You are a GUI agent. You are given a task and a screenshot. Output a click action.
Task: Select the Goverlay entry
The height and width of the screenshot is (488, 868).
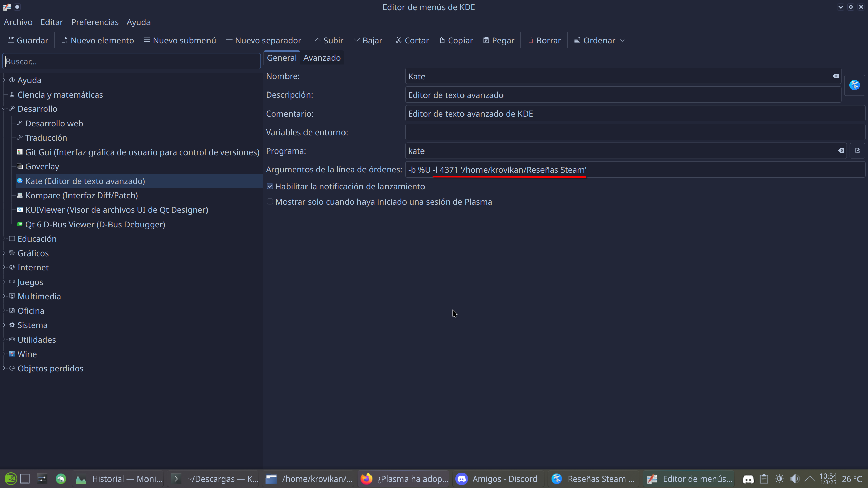pos(42,166)
